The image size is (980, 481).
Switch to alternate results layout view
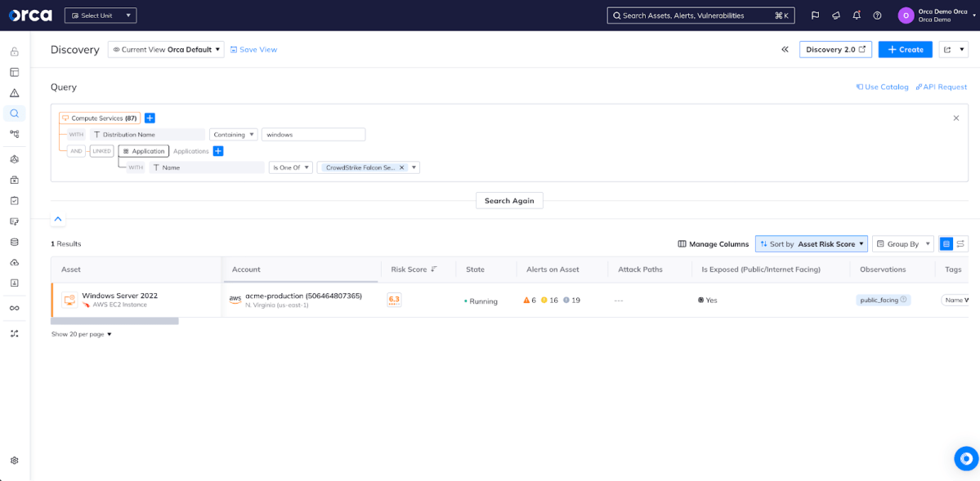[x=961, y=243]
